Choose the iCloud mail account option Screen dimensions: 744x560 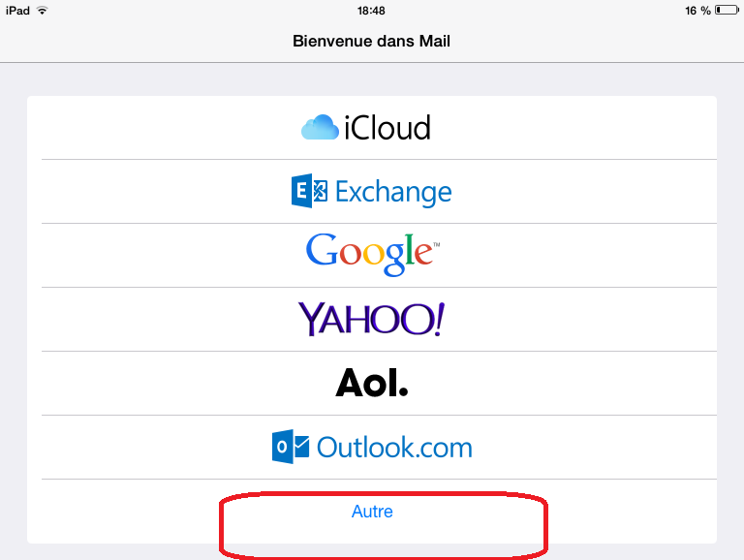coord(372,128)
